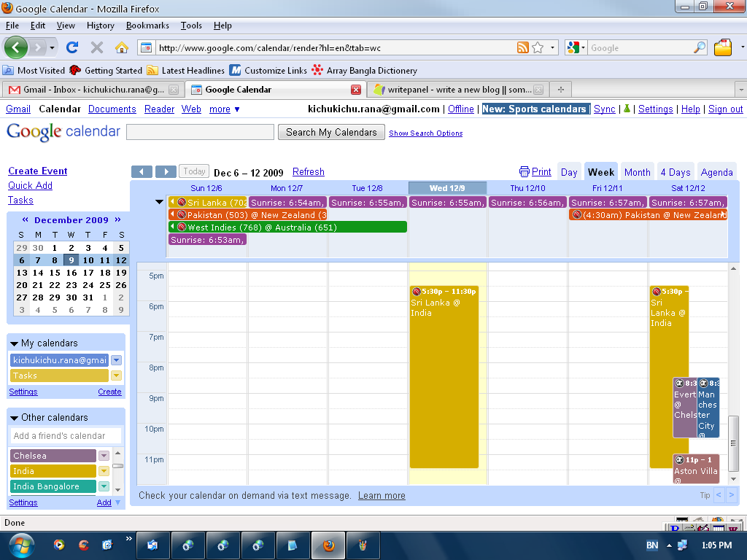Switch to 4 Days view tab
The image size is (747, 560).
coord(675,172)
